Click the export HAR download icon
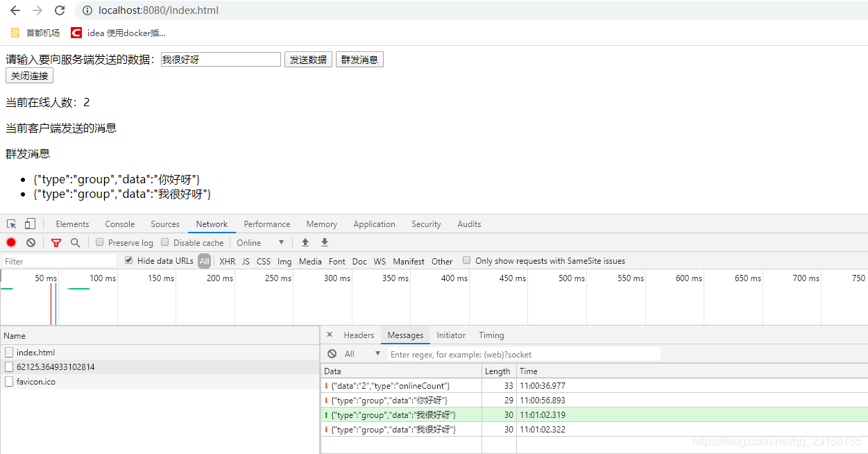This screenshot has width=868, height=454. click(324, 242)
